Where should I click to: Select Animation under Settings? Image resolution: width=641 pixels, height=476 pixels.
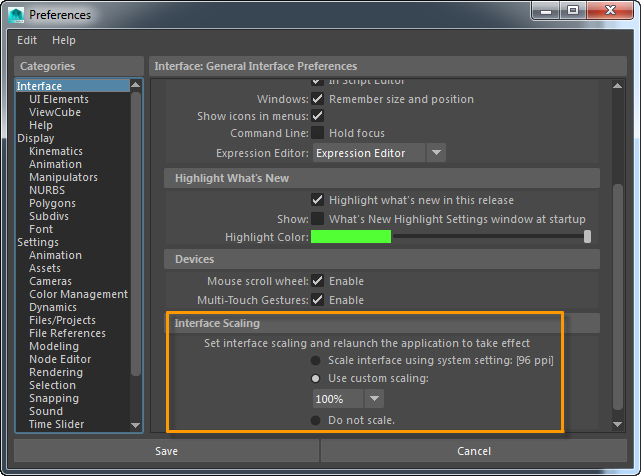coord(56,255)
